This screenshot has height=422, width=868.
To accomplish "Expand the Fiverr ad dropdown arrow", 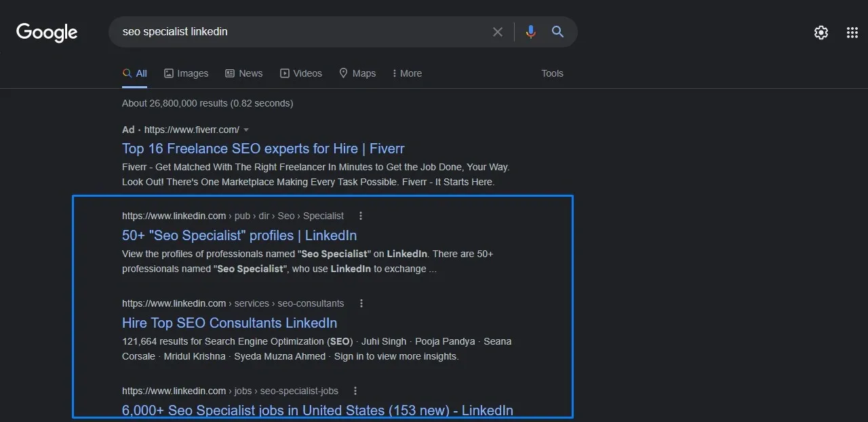I will (246, 130).
